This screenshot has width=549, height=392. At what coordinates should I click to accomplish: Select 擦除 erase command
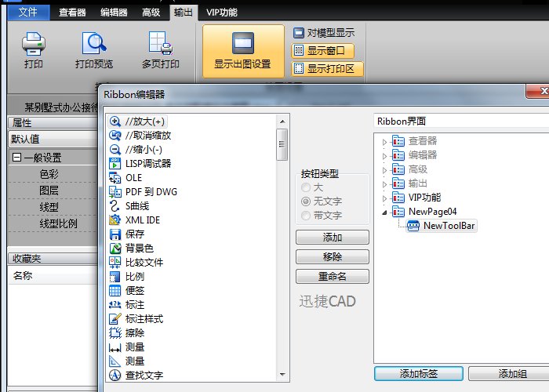pyautogui.click(x=126, y=333)
